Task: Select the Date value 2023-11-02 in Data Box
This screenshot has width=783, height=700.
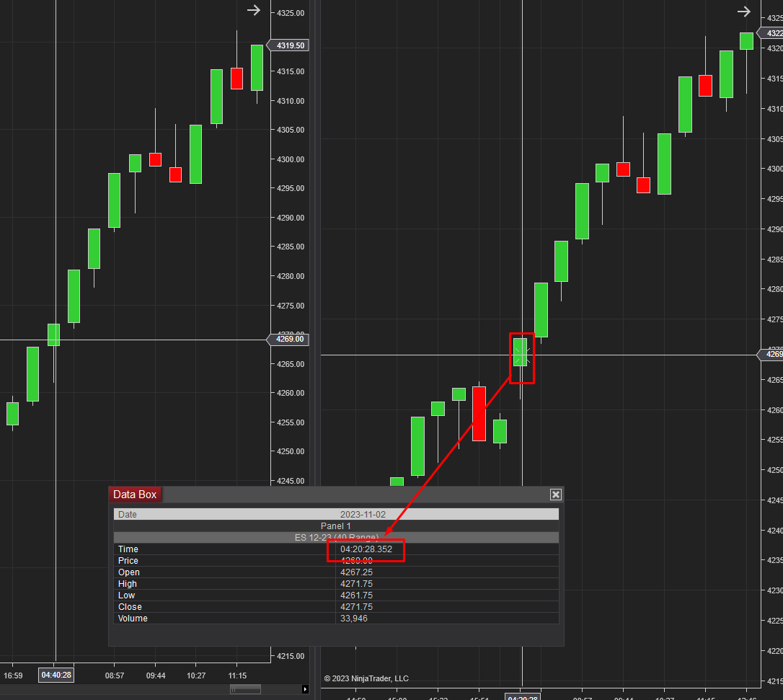Action: [x=363, y=514]
